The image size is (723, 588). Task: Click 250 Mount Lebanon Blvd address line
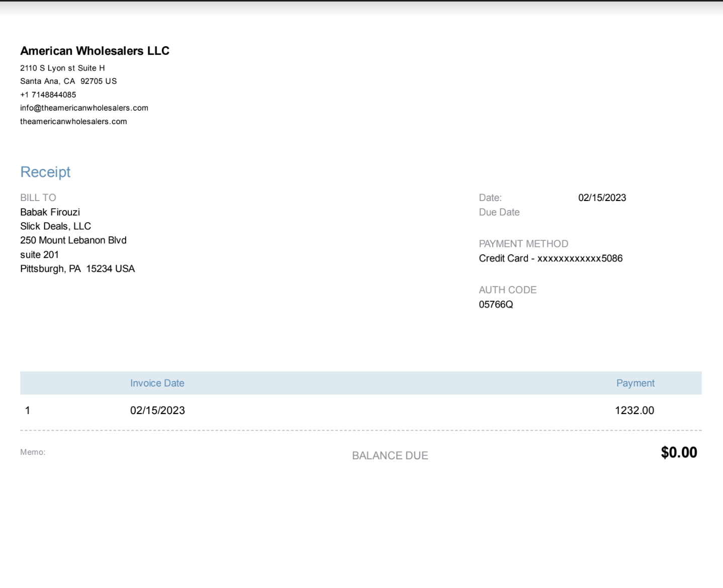point(73,240)
